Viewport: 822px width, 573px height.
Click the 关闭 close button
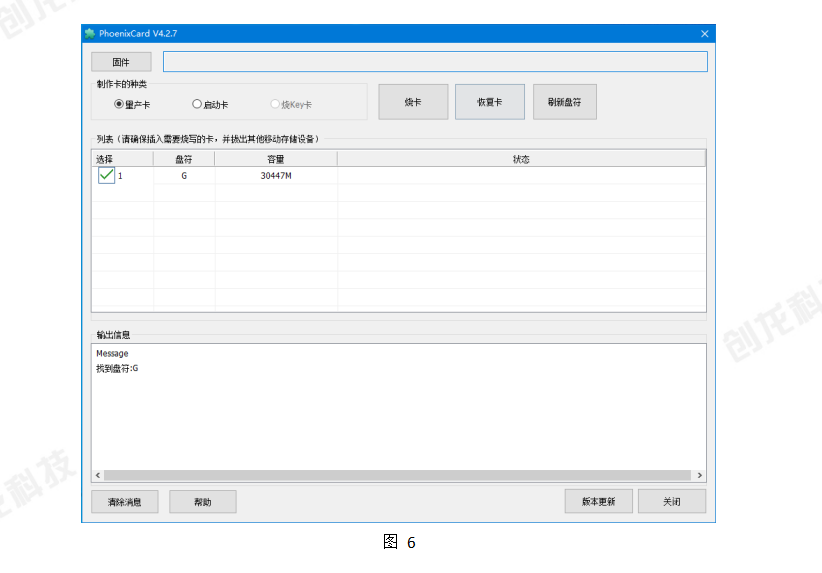point(672,501)
